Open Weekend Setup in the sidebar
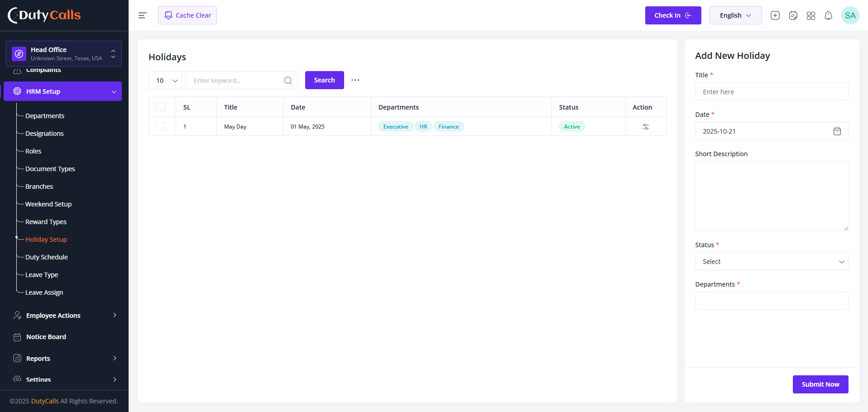Image resolution: width=868 pixels, height=412 pixels. coord(48,204)
